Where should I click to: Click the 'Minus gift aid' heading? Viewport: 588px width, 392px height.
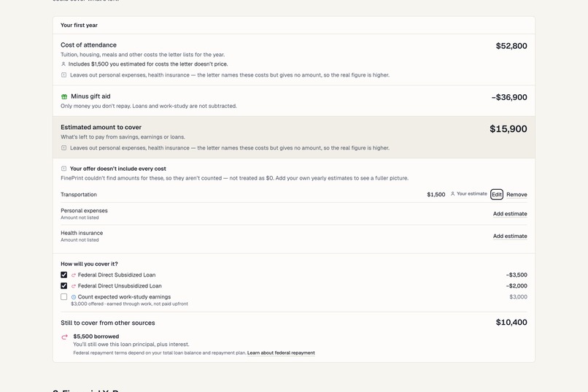[x=90, y=96]
